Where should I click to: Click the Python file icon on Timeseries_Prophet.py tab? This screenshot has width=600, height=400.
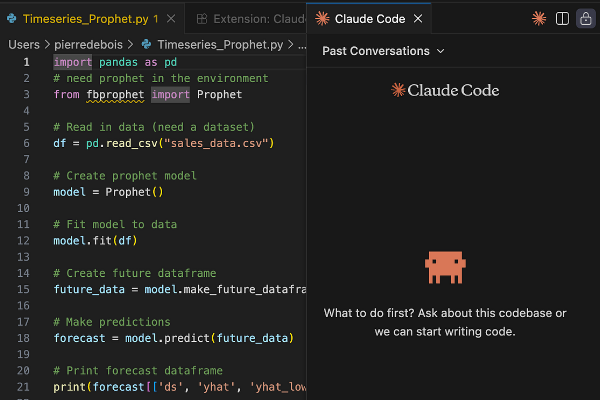click(x=12, y=18)
